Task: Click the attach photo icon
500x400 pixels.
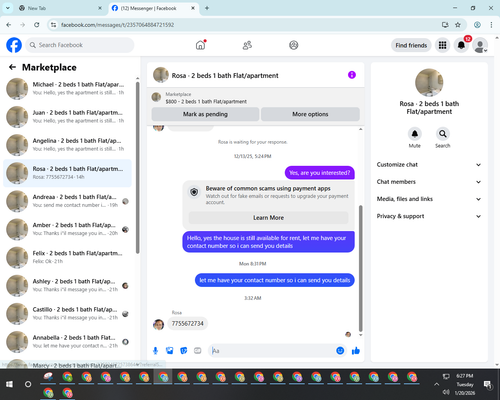Action: pos(169,351)
